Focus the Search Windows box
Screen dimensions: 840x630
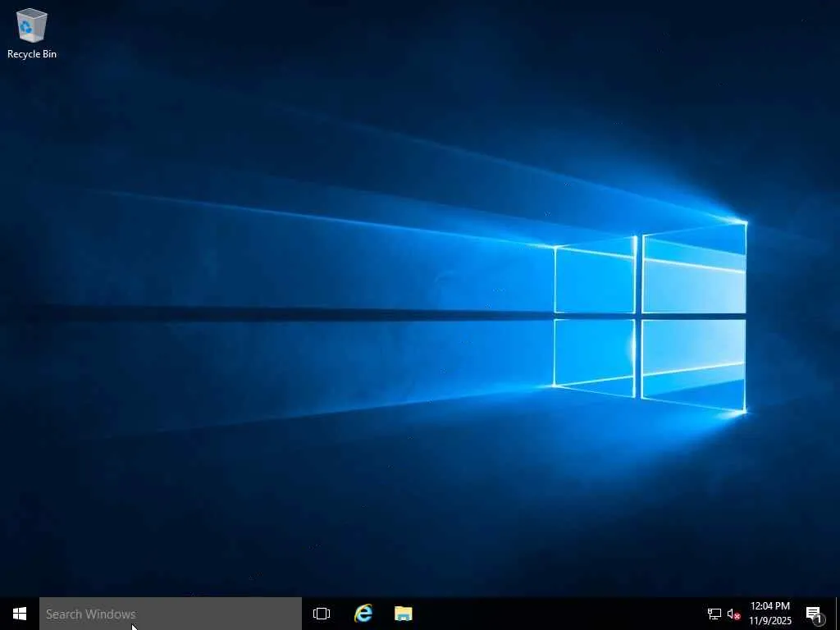pyautogui.click(x=171, y=614)
